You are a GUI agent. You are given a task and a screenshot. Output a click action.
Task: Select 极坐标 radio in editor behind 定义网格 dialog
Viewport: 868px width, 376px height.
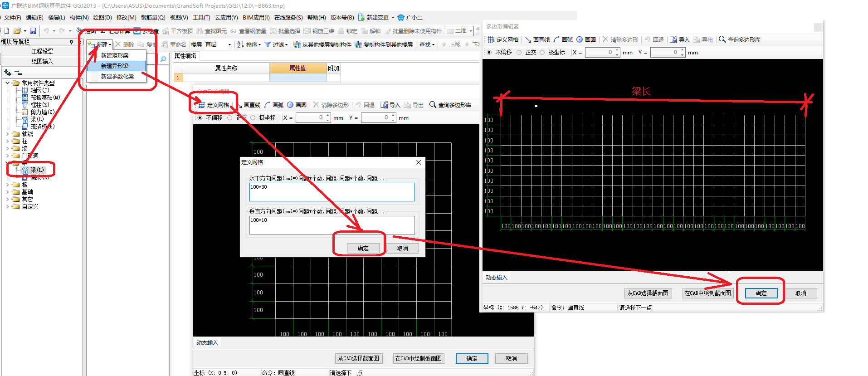click(x=253, y=117)
